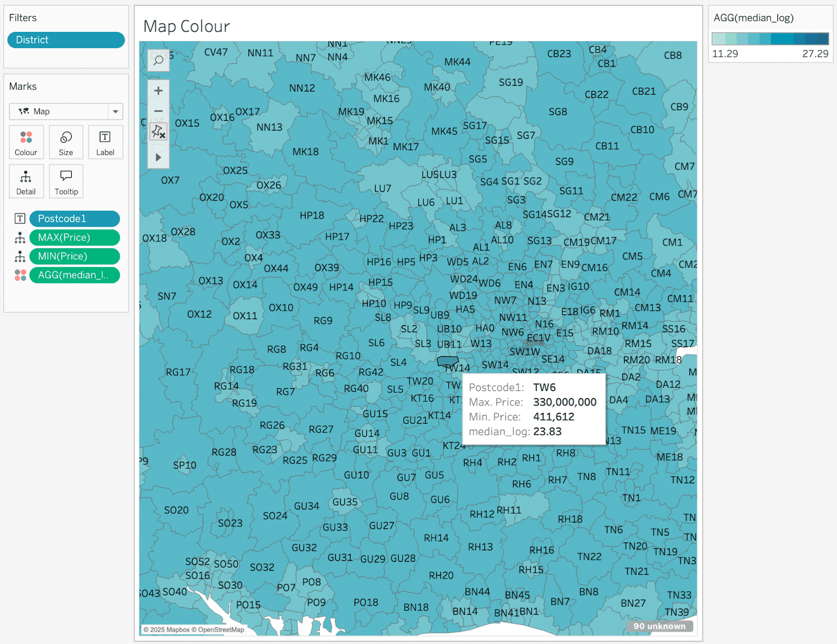Viewport: 837px width, 644px height.
Task: Click the AGG(median_log) colour pill
Action: [x=74, y=275]
